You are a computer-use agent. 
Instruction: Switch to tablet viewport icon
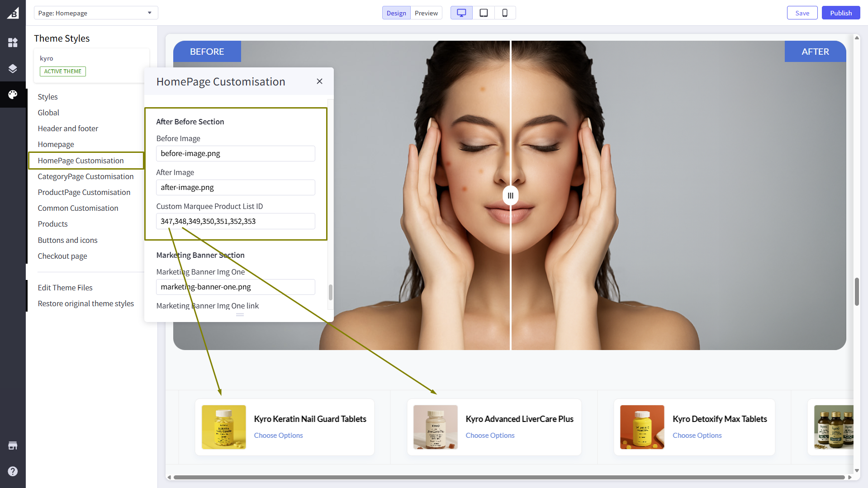pyautogui.click(x=484, y=13)
